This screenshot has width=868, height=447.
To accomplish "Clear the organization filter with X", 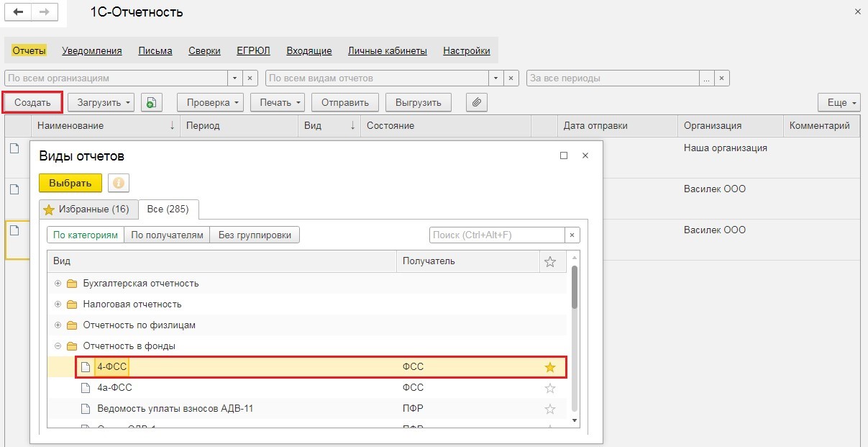I will 250,78.
